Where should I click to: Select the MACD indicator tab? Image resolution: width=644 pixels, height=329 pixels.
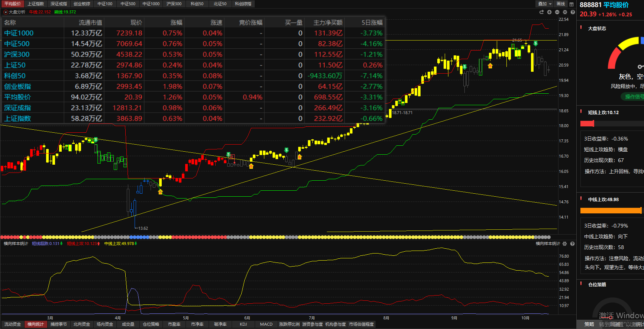tap(266, 325)
